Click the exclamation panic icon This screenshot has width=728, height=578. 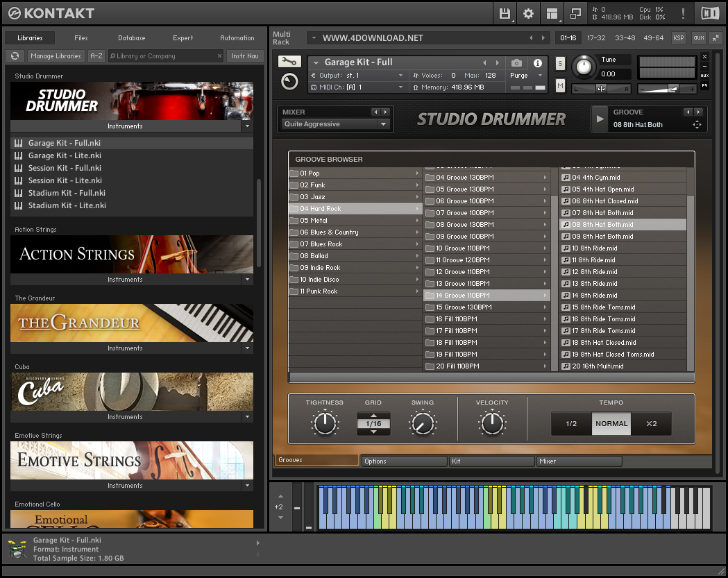[x=683, y=13]
